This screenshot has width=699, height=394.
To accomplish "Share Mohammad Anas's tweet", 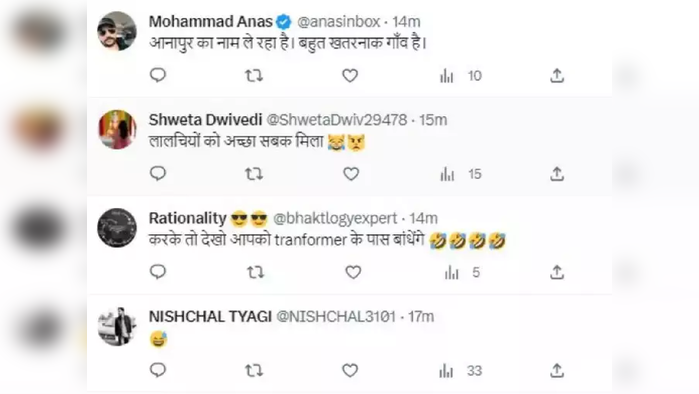I will pyautogui.click(x=557, y=75).
